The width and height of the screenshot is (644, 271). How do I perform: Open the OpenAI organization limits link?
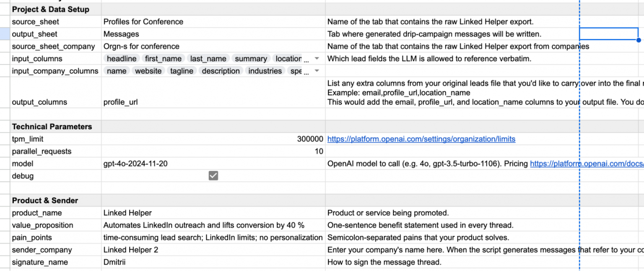tap(421, 139)
